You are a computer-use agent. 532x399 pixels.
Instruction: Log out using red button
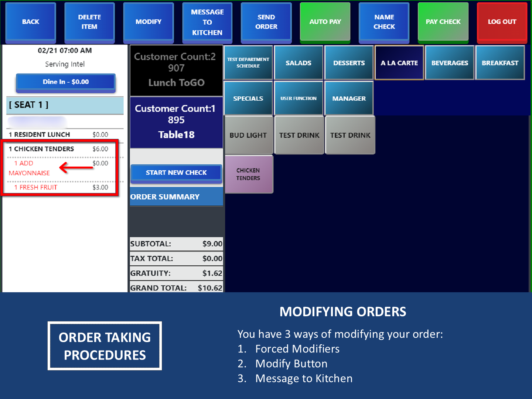(502, 22)
